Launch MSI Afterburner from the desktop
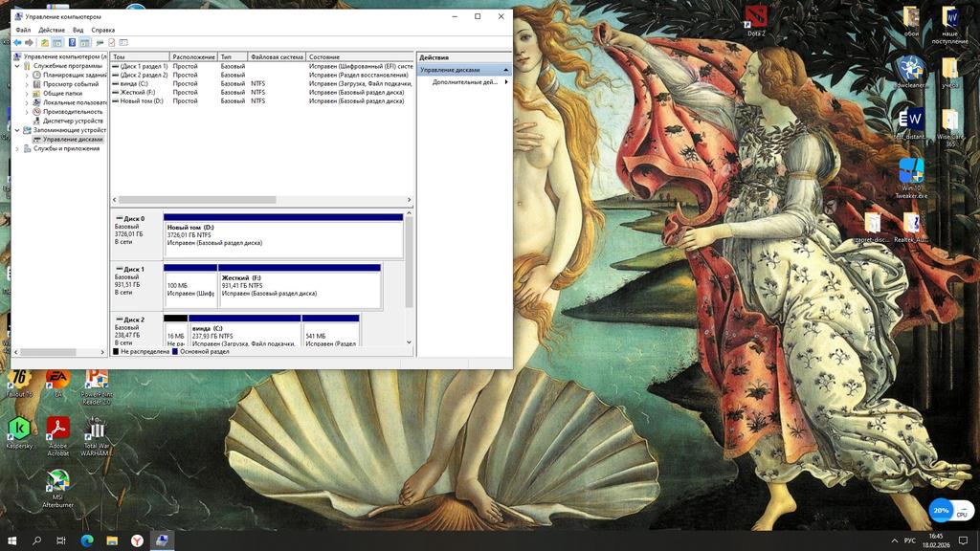The image size is (980, 551). pos(57,480)
